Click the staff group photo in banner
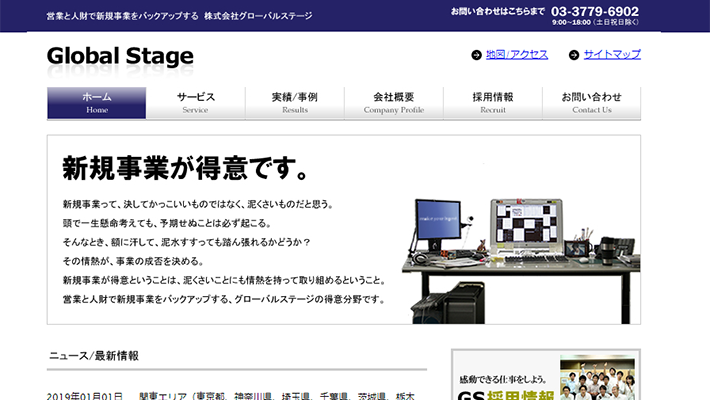 coord(597,380)
